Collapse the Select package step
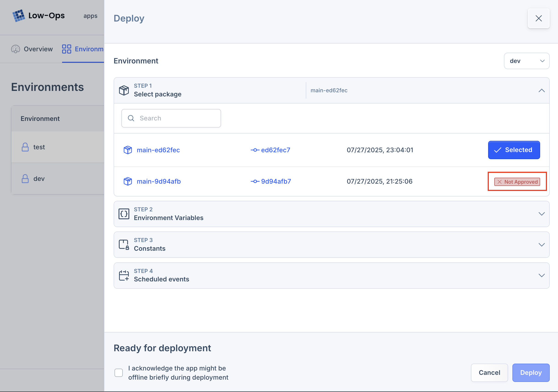Viewport: 558px width, 392px height. click(542, 91)
